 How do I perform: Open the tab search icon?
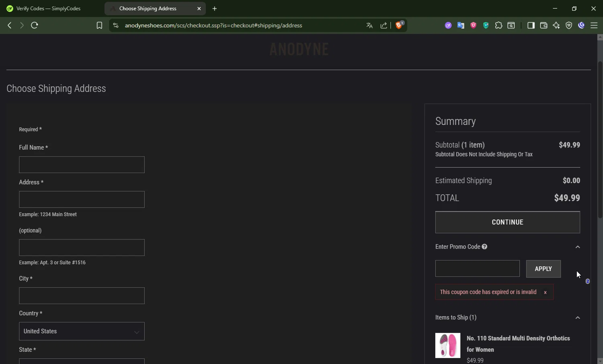click(511, 25)
